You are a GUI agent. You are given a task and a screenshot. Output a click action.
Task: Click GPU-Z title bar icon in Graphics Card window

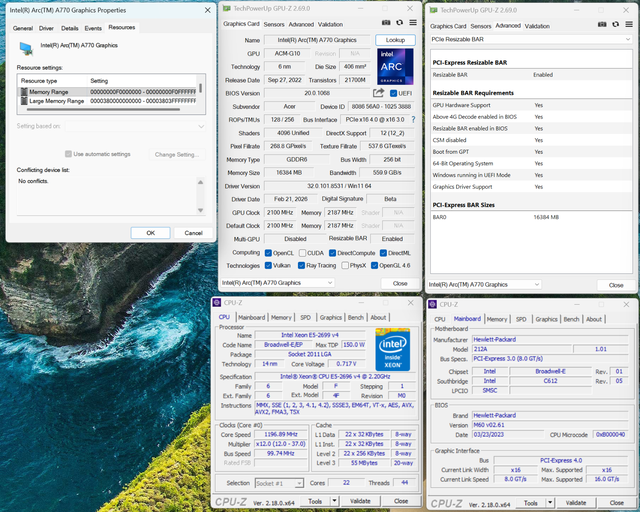pyautogui.click(x=226, y=8)
